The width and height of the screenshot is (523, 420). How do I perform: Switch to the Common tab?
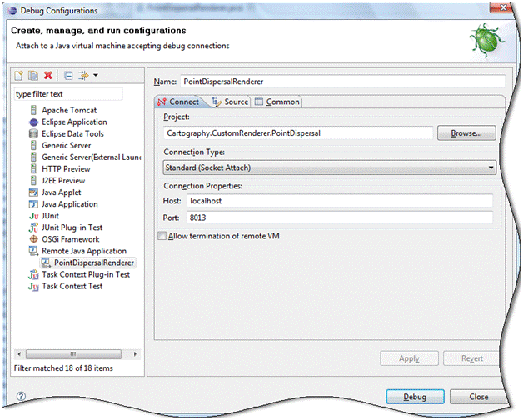coord(277,102)
